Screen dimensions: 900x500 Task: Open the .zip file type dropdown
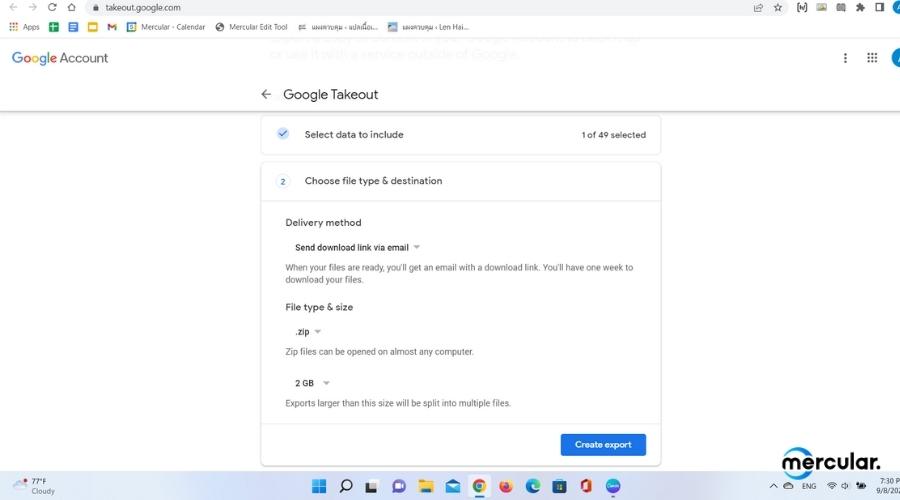(308, 332)
